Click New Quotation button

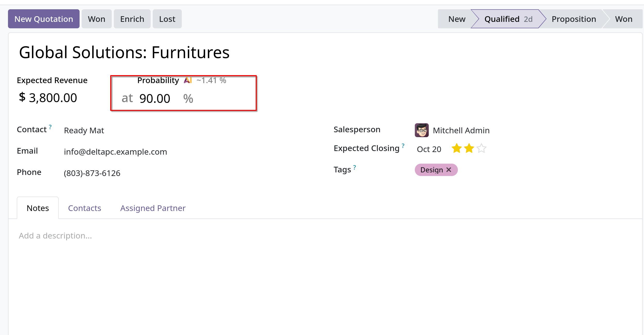(x=44, y=19)
